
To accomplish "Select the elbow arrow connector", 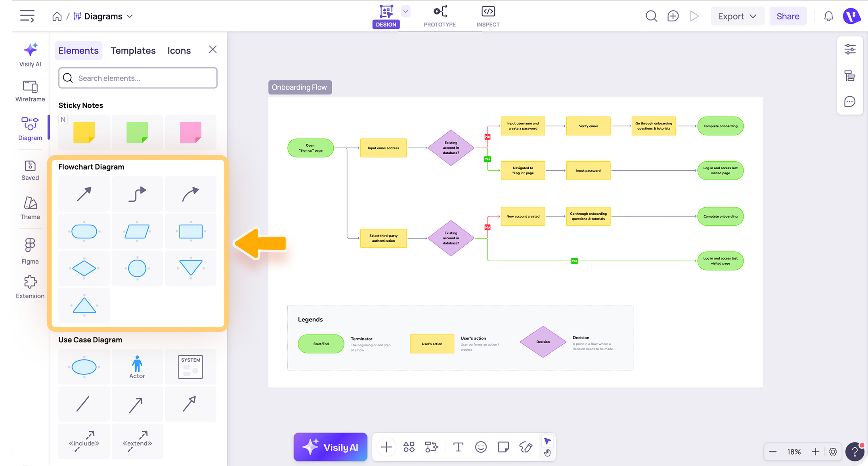I will pos(137,194).
